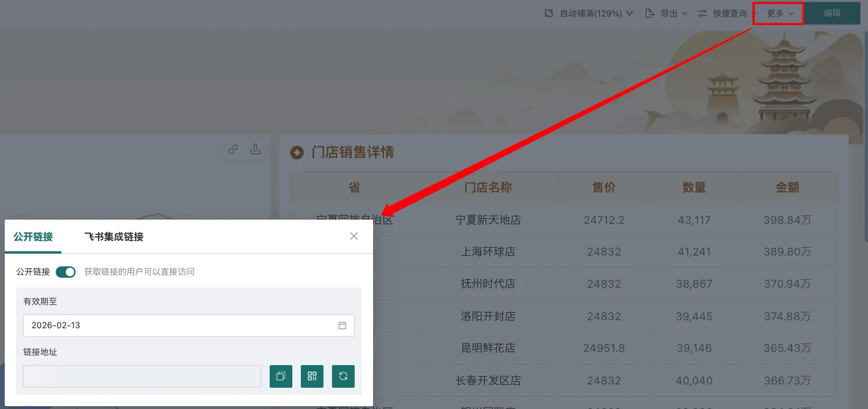Toggle the 公开链接 switch off

(x=66, y=272)
